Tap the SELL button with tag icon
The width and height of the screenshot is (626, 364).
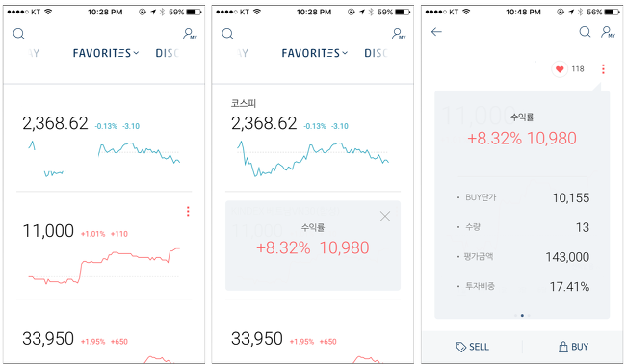click(x=472, y=347)
